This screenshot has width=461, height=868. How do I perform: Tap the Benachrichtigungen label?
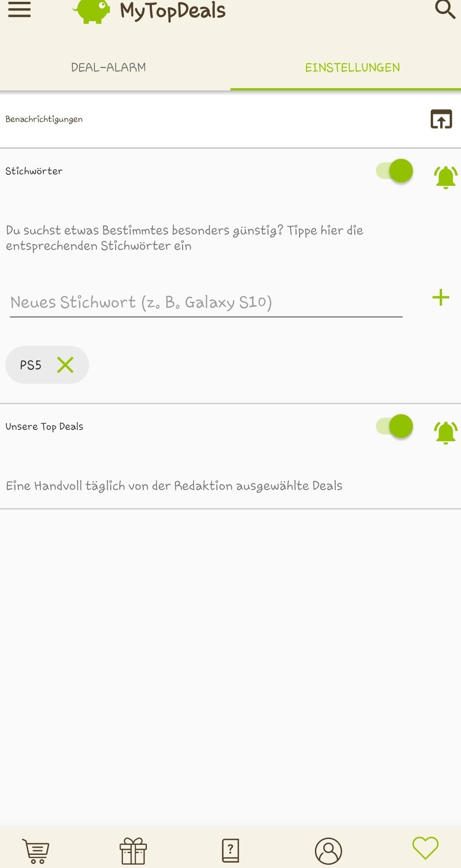[44, 119]
